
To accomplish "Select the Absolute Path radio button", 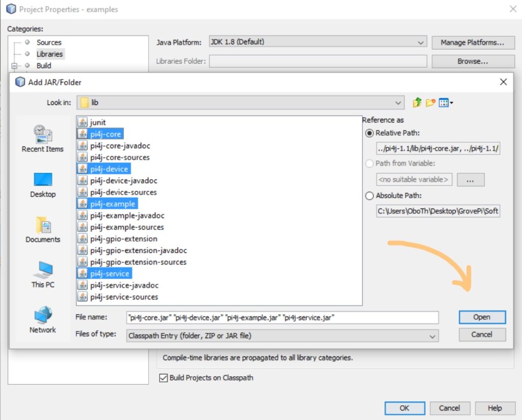I will click(x=370, y=196).
